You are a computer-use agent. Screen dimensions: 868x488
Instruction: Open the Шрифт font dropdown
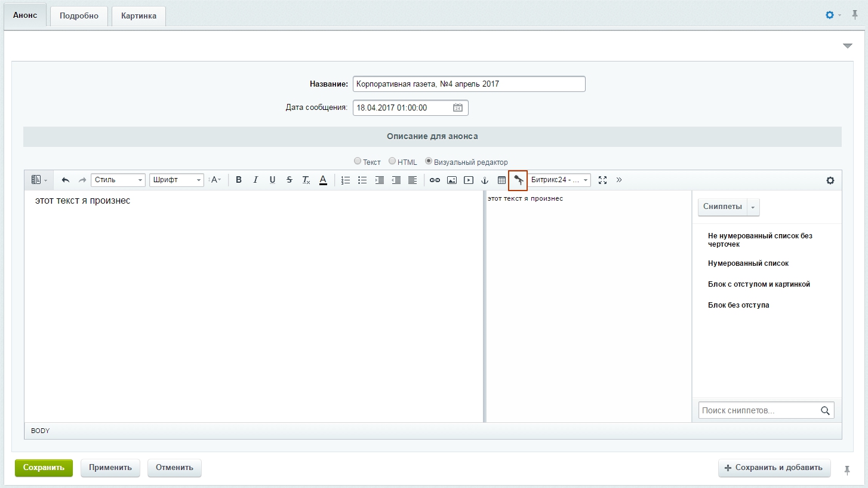tap(177, 180)
